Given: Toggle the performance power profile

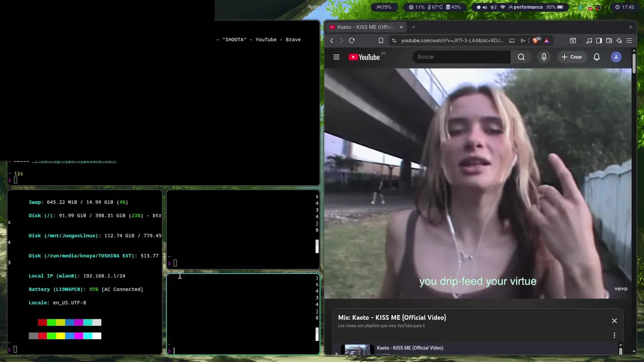Looking at the screenshot, I should pos(525,7).
